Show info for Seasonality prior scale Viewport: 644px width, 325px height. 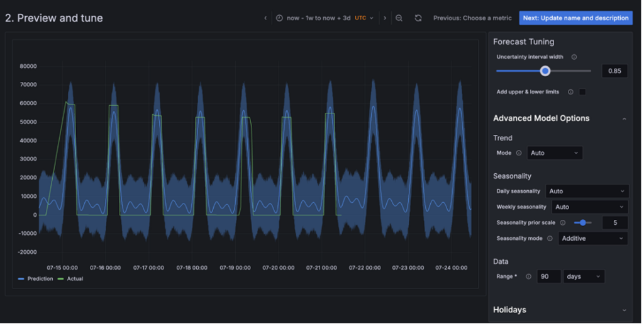click(563, 223)
